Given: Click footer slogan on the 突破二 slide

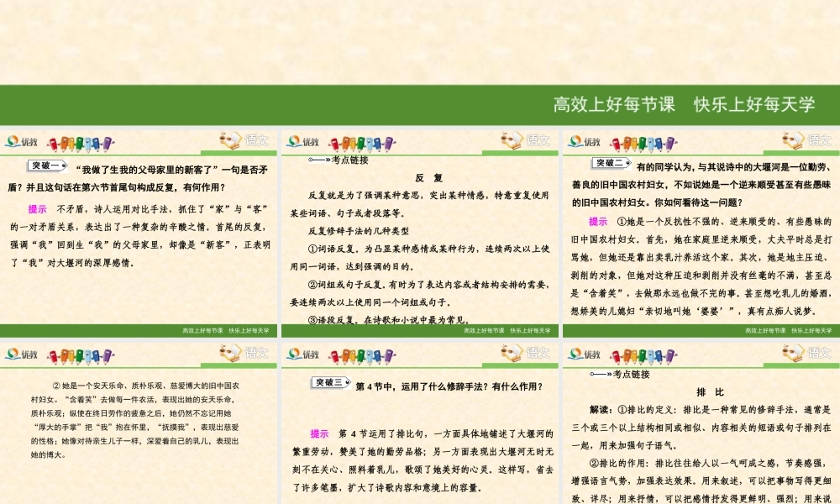Looking at the screenshot, I should point(788,330).
